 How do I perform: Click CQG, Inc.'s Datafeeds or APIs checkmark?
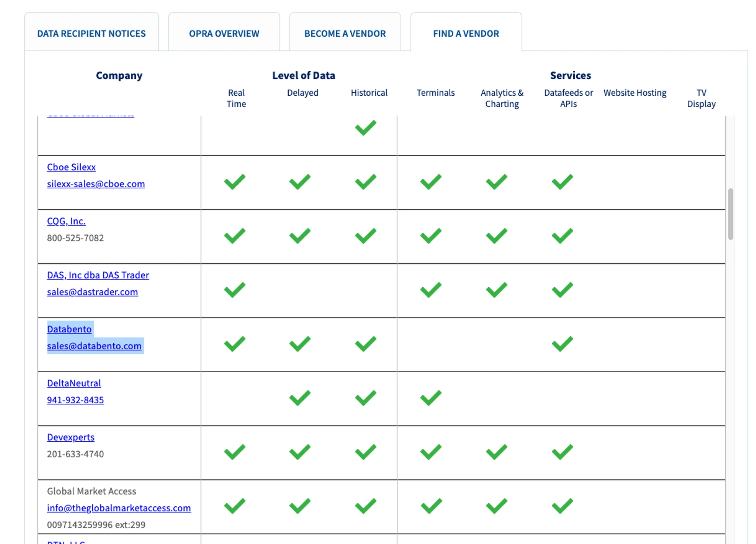click(563, 236)
